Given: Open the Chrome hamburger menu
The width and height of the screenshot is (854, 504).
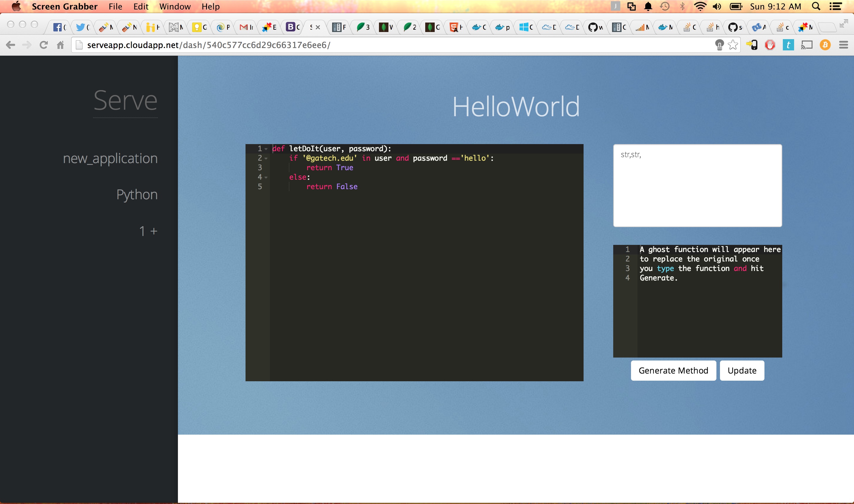Looking at the screenshot, I should point(843,45).
